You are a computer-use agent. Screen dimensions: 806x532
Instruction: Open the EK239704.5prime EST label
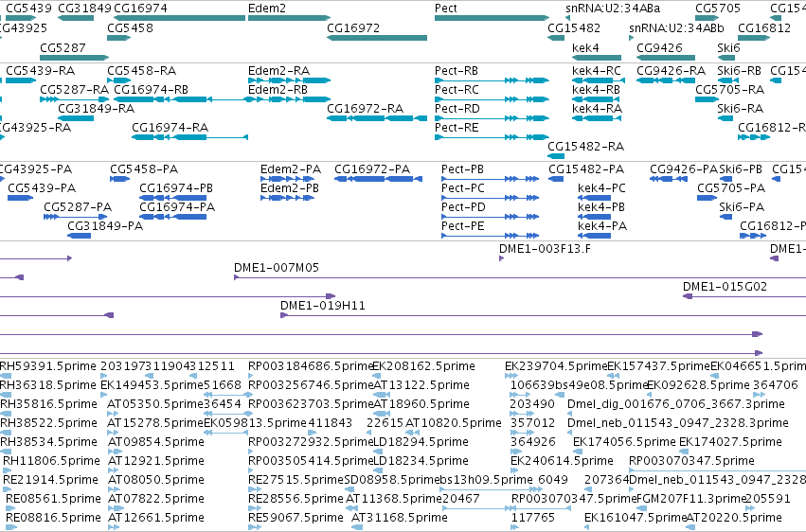point(556,366)
